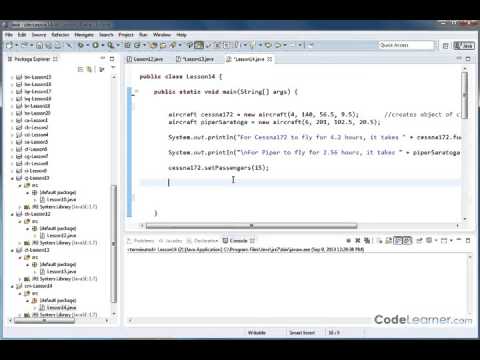The height and width of the screenshot is (360, 480).
Task: Open the Window menu
Action: click(x=162, y=35)
